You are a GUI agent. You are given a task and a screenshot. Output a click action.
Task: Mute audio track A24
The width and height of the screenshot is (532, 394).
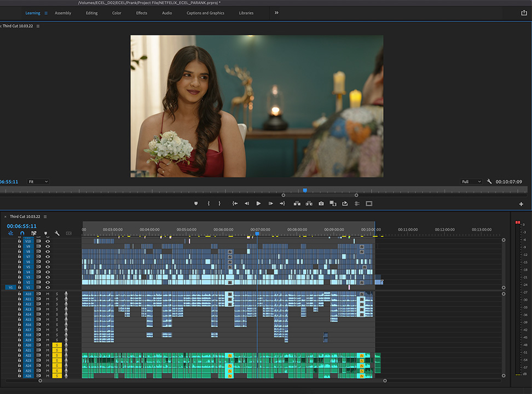pos(48,366)
